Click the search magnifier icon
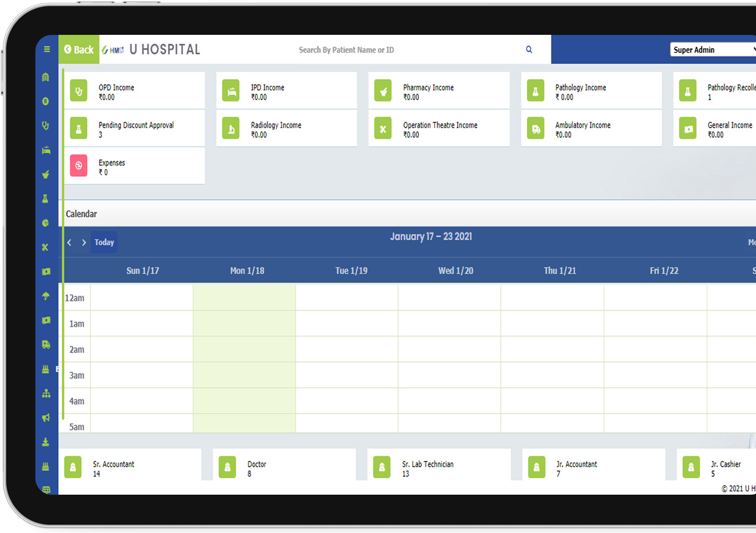The image size is (756, 533). (x=529, y=49)
